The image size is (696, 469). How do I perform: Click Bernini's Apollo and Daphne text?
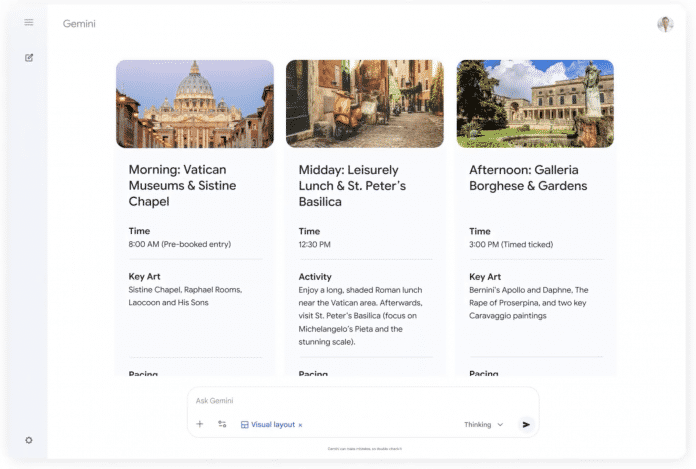coord(529,303)
